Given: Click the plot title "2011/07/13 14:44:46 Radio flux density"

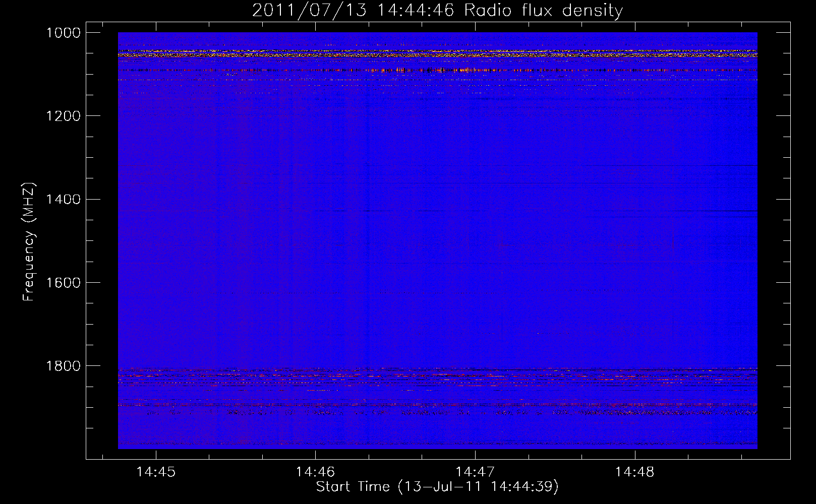Looking at the screenshot, I should point(437,10).
